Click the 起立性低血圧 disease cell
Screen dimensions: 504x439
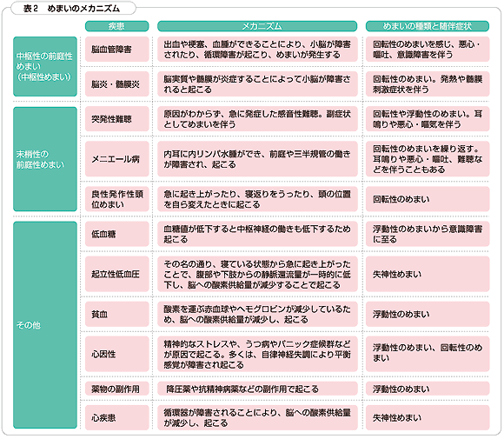pos(116,274)
